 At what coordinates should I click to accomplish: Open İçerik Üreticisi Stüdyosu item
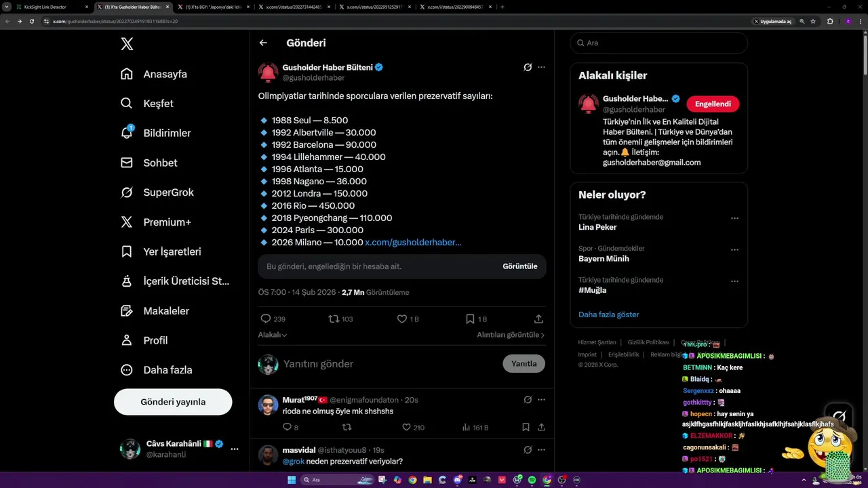176,281
